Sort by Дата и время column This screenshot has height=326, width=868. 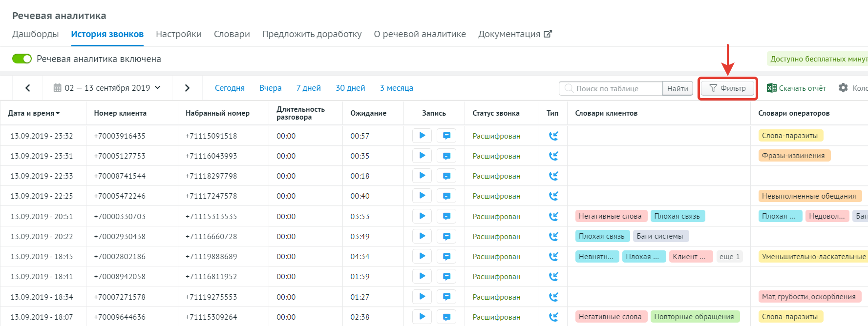point(33,113)
